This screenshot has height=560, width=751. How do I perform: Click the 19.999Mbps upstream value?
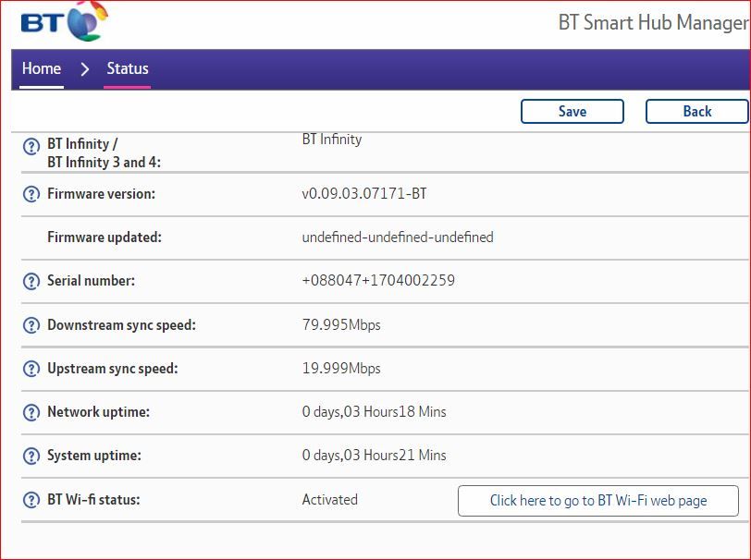[341, 368]
